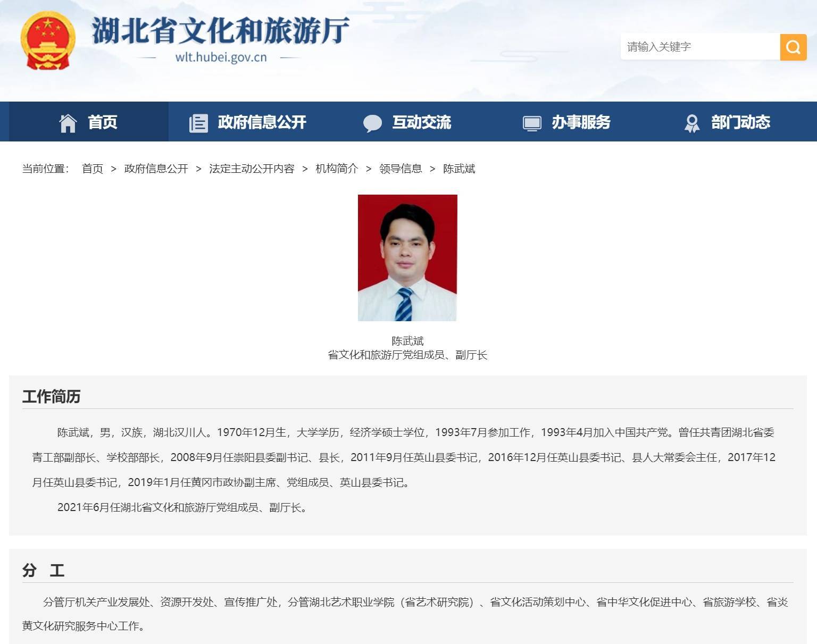Click the text line beginning 分管厅机关产业发展处

[415, 602]
